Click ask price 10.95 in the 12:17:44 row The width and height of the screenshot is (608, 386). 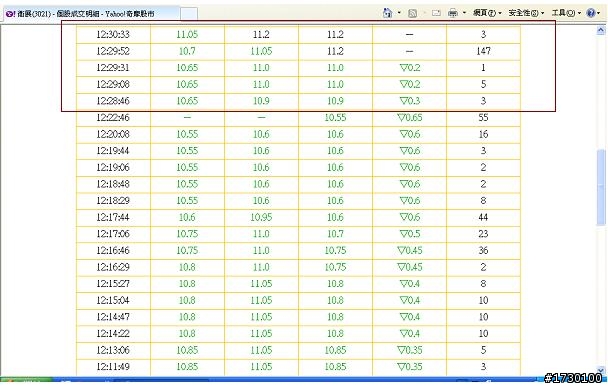click(261, 217)
